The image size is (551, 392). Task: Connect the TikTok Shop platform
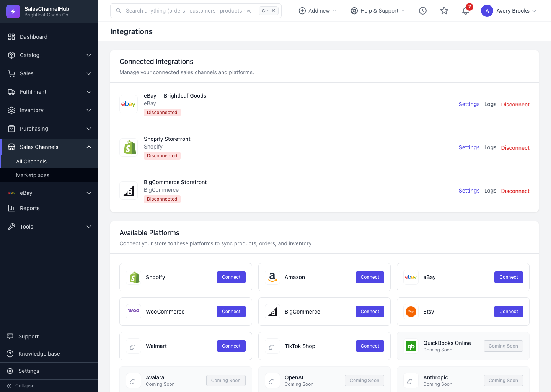click(370, 346)
